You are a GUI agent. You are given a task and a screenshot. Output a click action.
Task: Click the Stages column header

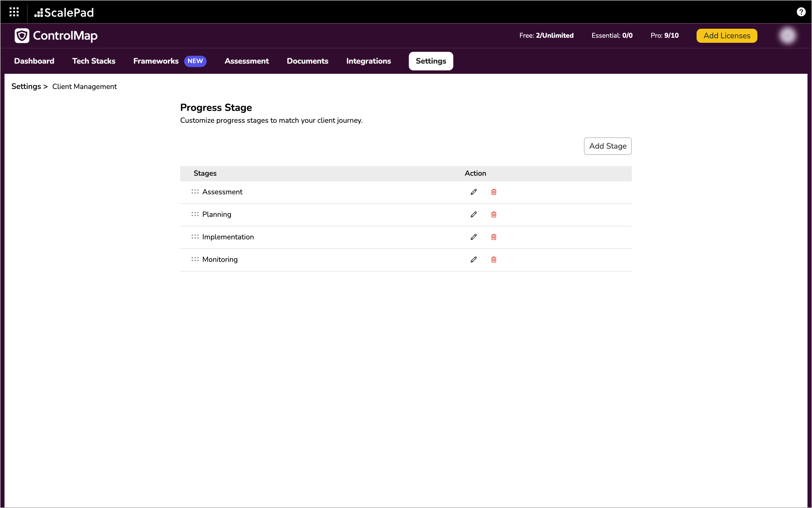(x=205, y=173)
